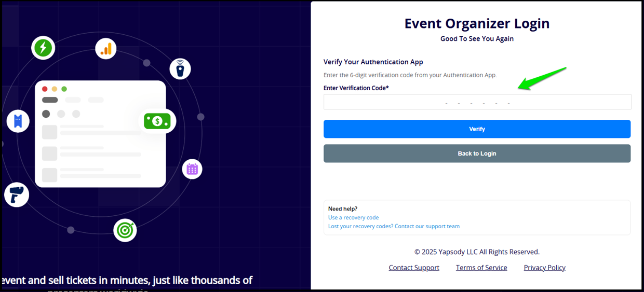
Task: Click the blue Verify button
Action: (x=477, y=129)
